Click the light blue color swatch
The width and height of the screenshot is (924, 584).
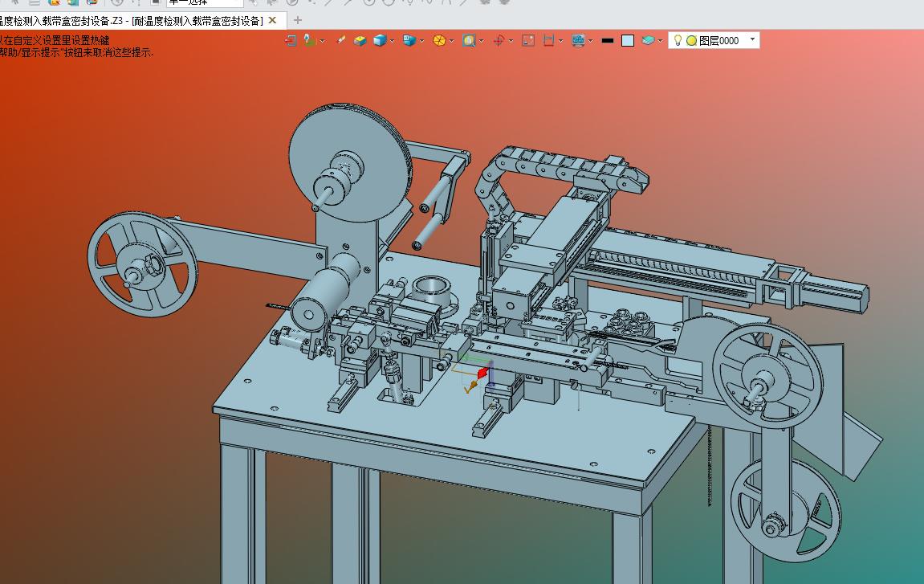(628, 40)
